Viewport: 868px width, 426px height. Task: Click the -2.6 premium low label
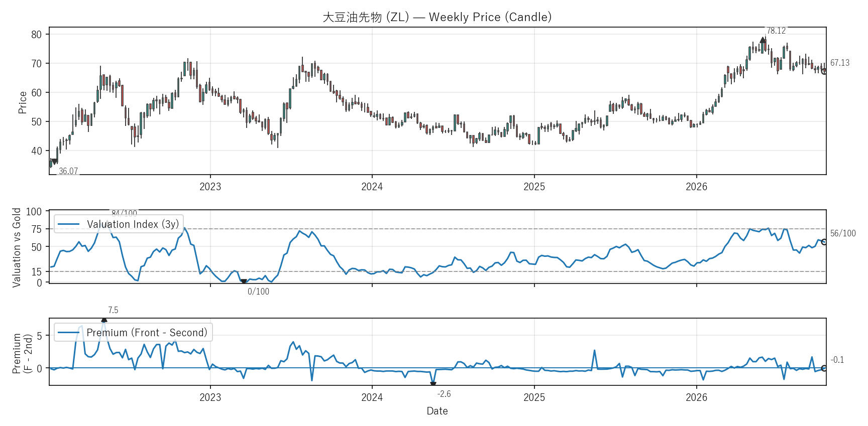tap(444, 394)
